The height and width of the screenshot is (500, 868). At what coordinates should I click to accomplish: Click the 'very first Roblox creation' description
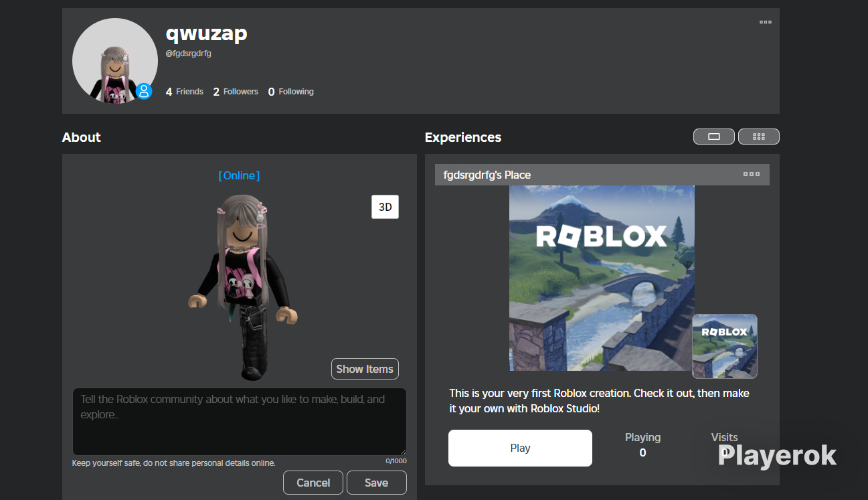coord(600,400)
